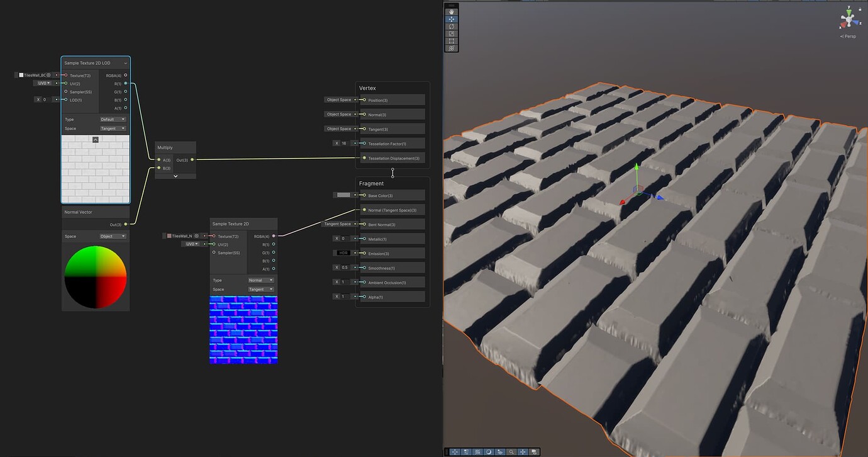Select the Scale tool
Screen dimensions: 868x457
tap(452, 33)
